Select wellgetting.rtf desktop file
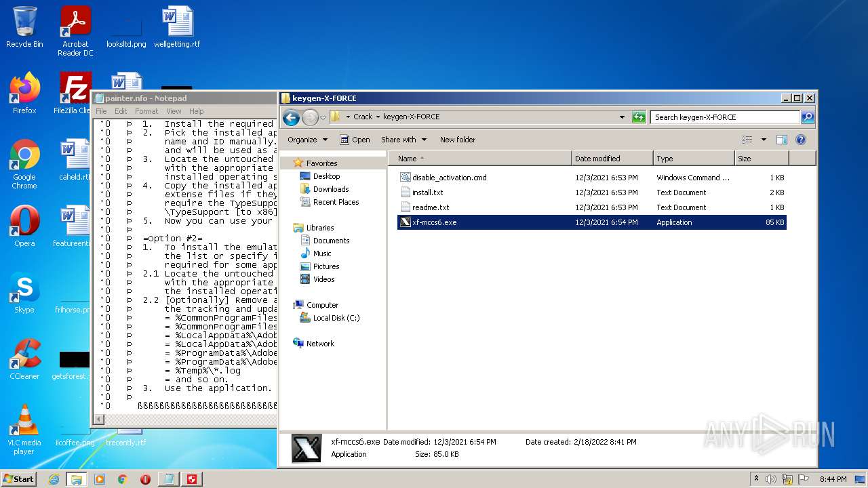Viewport: 868px width, 488px height. coord(177,27)
